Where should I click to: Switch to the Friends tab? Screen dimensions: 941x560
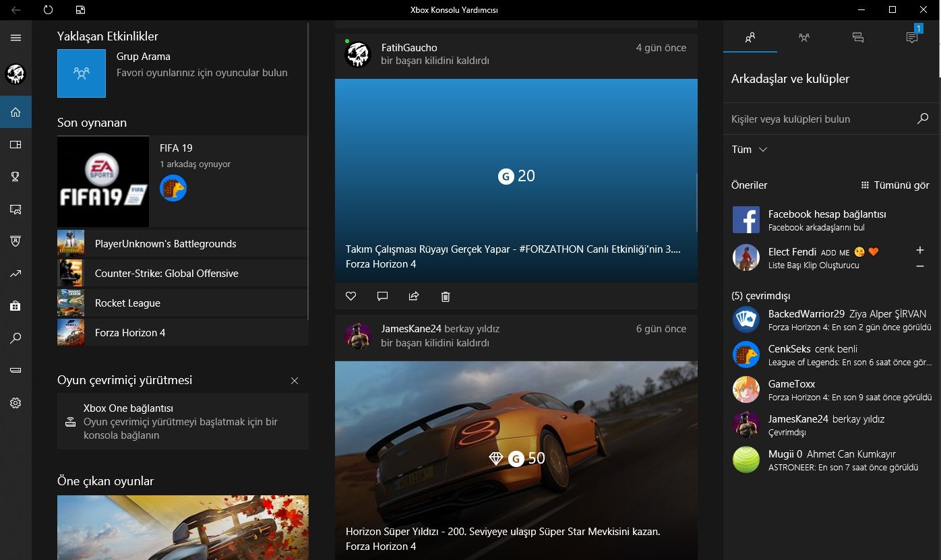click(750, 38)
